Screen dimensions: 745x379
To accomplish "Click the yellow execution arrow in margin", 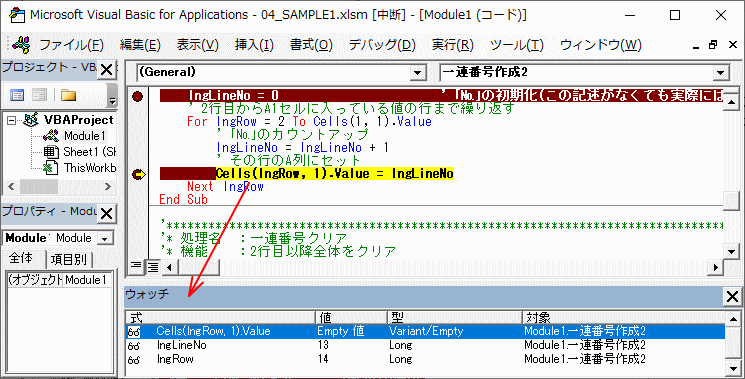I will click(x=138, y=174).
